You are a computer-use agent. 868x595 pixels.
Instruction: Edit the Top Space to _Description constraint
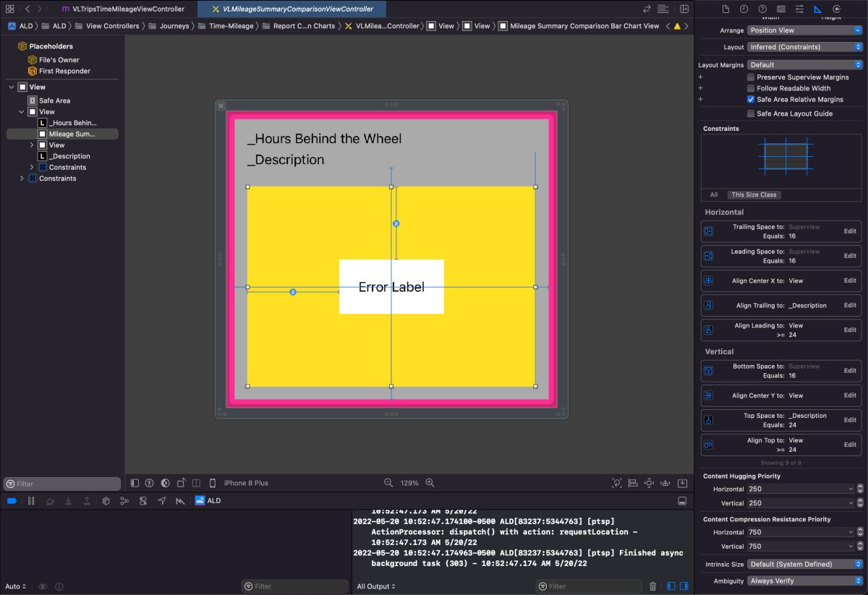(x=850, y=420)
